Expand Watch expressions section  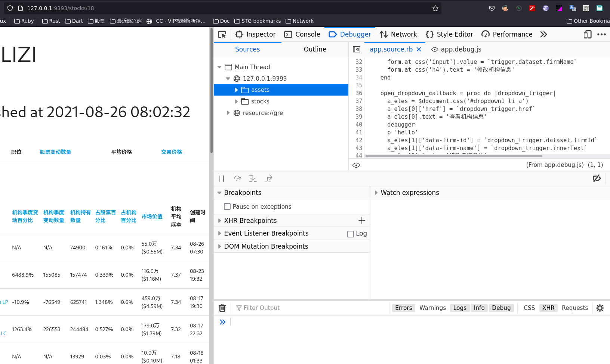tap(376, 193)
